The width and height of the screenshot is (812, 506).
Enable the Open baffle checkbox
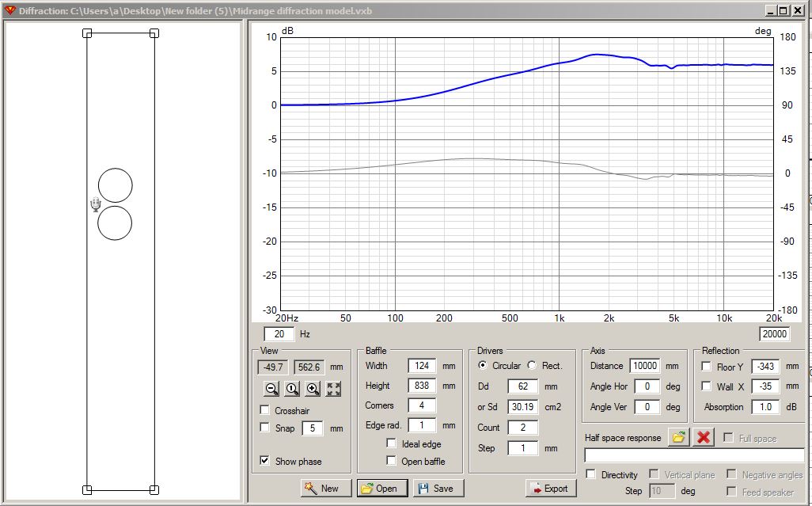click(391, 461)
